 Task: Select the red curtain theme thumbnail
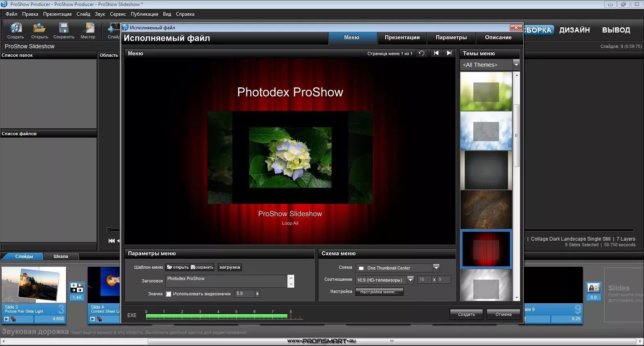point(486,249)
